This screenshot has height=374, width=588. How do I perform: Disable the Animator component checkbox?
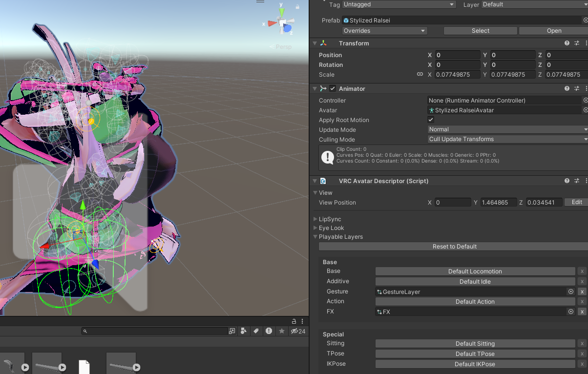(x=333, y=89)
